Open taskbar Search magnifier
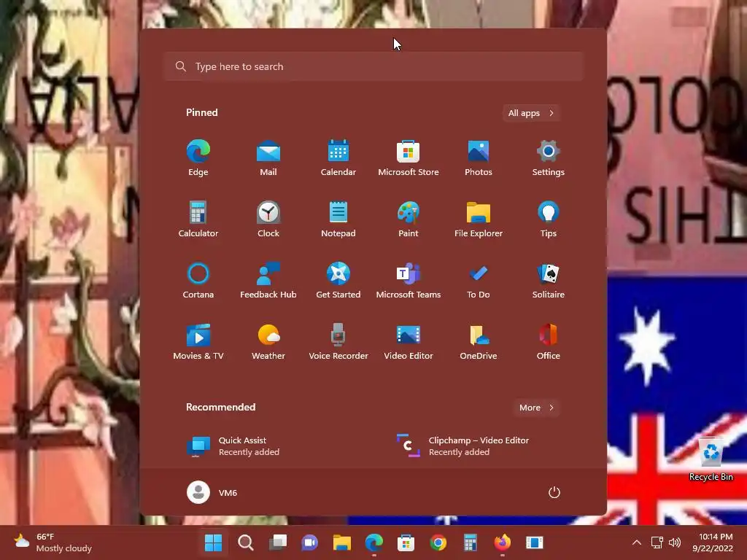Viewport: 747px width, 560px height. [x=245, y=542]
